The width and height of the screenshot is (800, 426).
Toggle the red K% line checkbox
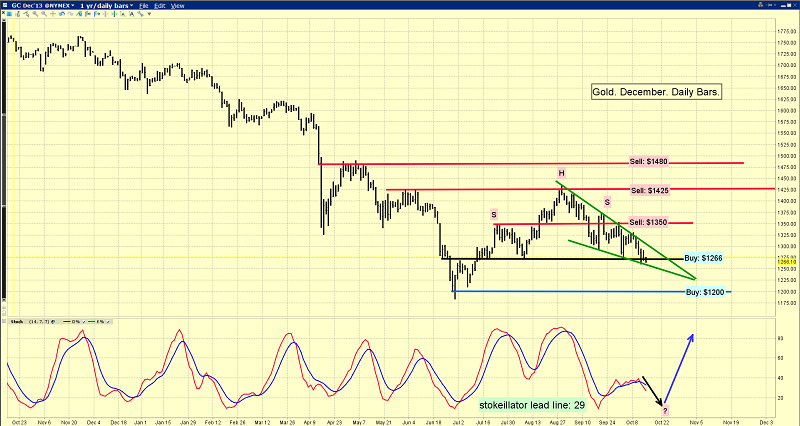(x=108, y=322)
